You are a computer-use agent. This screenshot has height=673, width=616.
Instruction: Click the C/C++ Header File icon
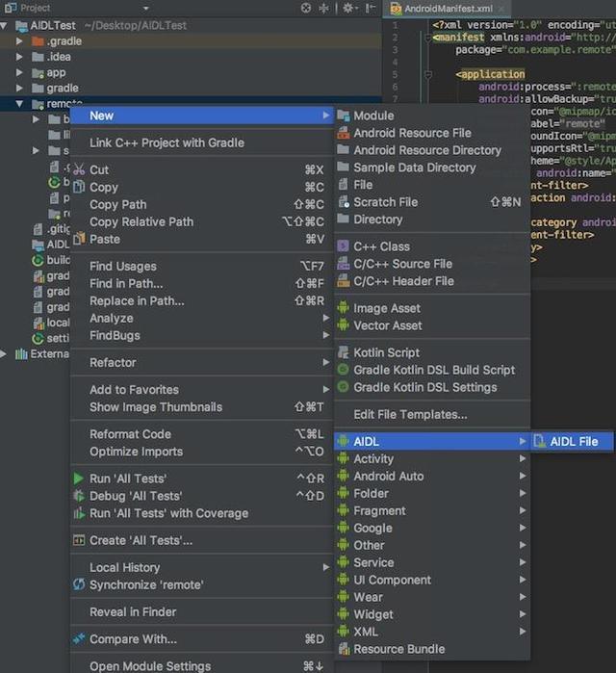tap(344, 281)
